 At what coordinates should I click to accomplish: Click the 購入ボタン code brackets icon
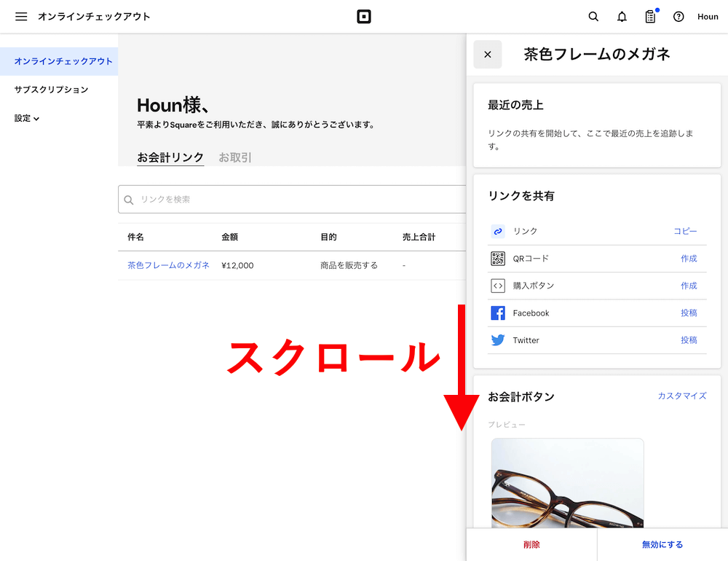pyautogui.click(x=498, y=286)
